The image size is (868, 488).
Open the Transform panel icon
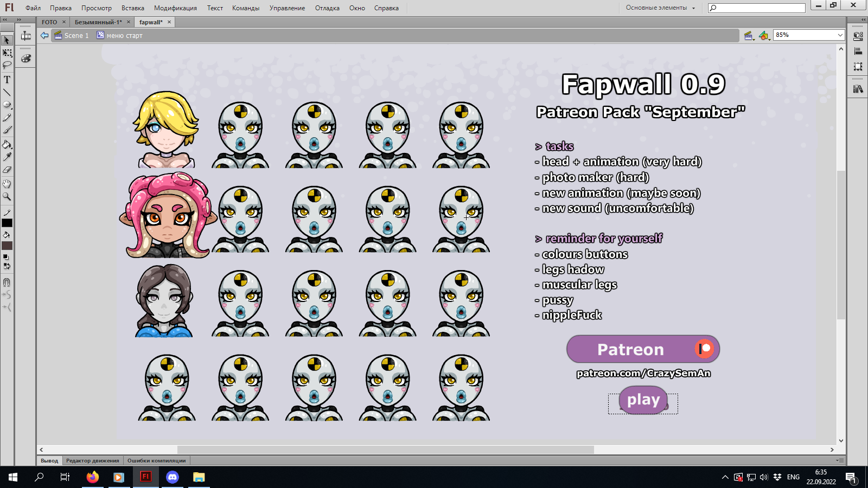tap(858, 67)
